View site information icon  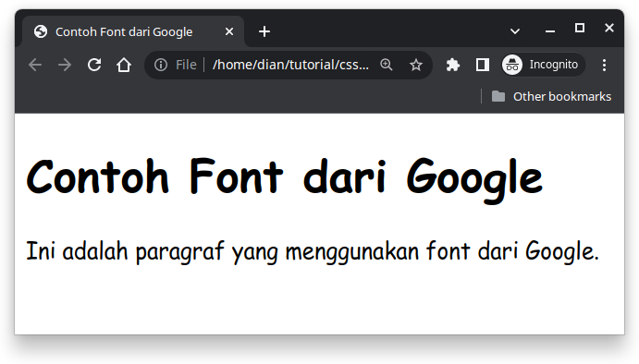click(x=161, y=65)
